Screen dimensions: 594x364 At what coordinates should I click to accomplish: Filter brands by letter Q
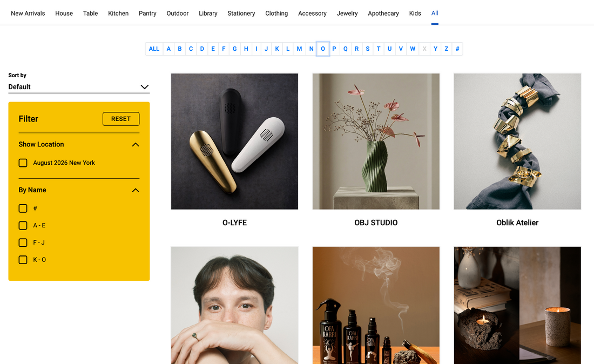click(345, 49)
